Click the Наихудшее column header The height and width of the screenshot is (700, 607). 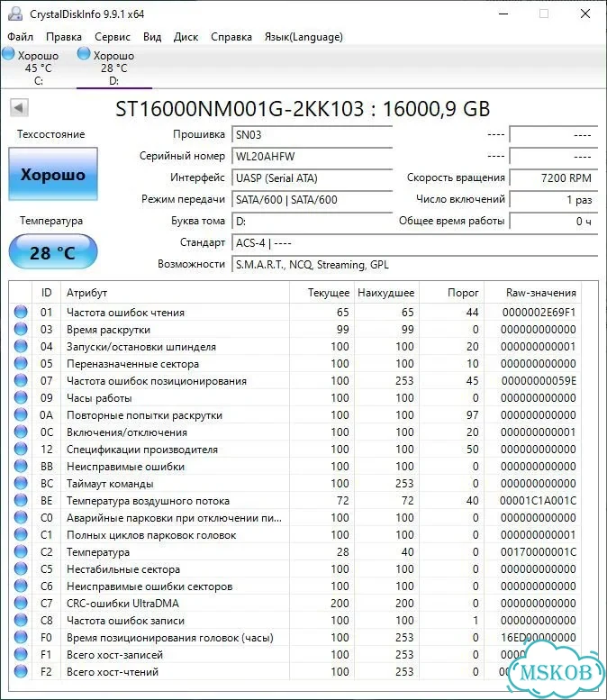(x=386, y=293)
